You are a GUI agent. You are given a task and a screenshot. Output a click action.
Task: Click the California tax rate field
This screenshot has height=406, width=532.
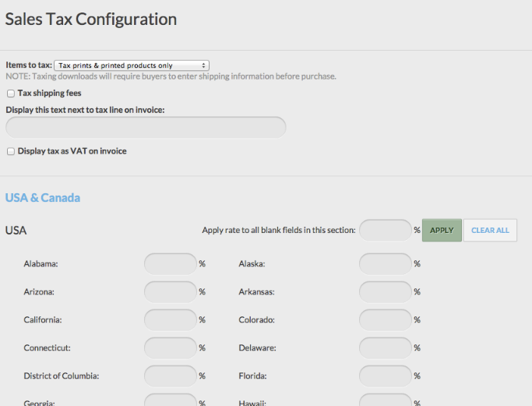point(171,320)
